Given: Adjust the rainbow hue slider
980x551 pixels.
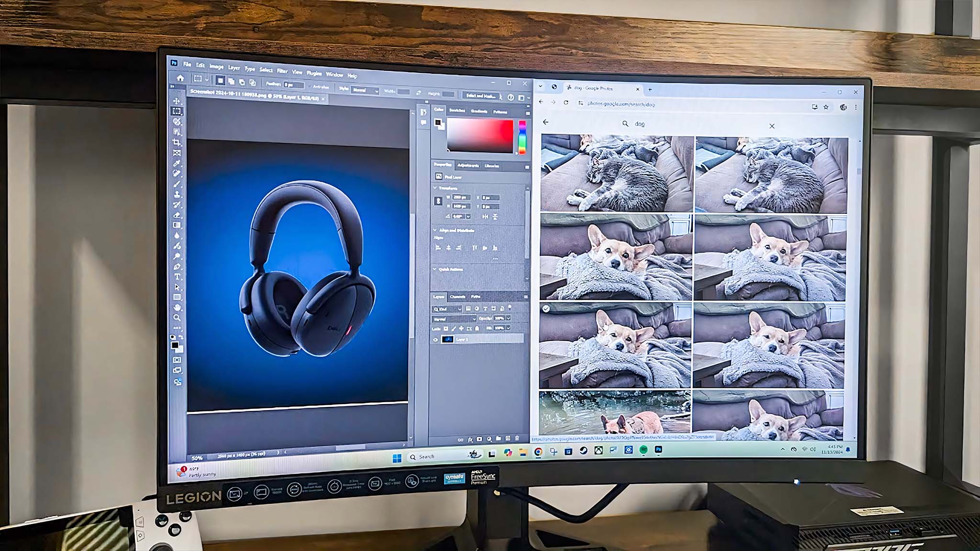Looking at the screenshot, I should (522, 137).
